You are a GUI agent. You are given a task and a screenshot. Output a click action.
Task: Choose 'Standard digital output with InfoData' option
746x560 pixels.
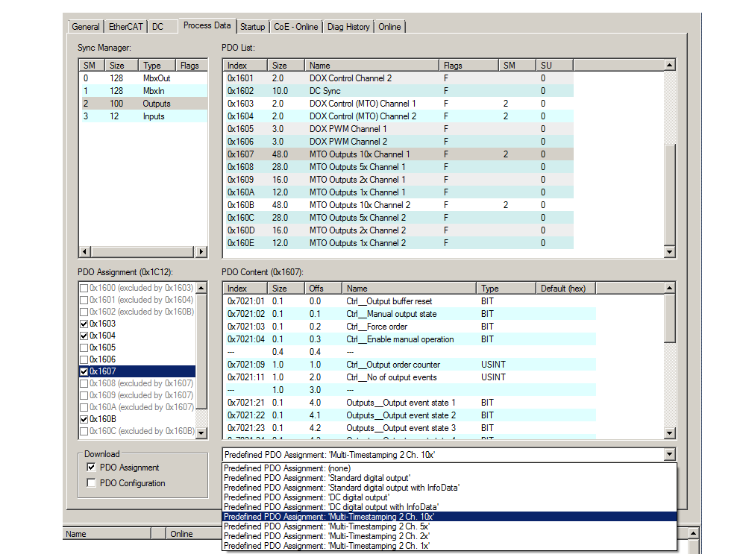point(449,488)
